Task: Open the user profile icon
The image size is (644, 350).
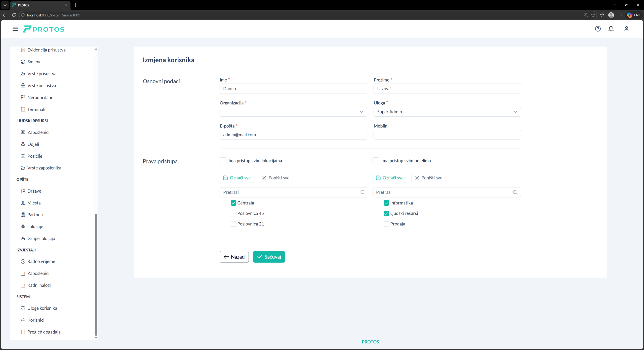Action: pos(626,29)
